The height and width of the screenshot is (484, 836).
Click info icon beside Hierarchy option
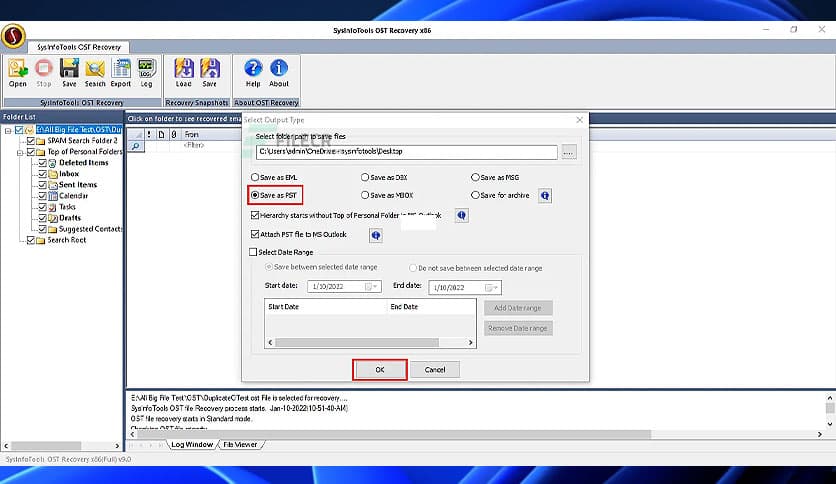462,215
